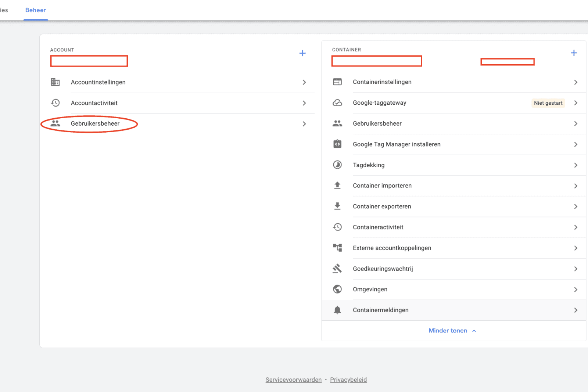Add a new container with plus icon
Screen dimensions: 588x392
(574, 53)
